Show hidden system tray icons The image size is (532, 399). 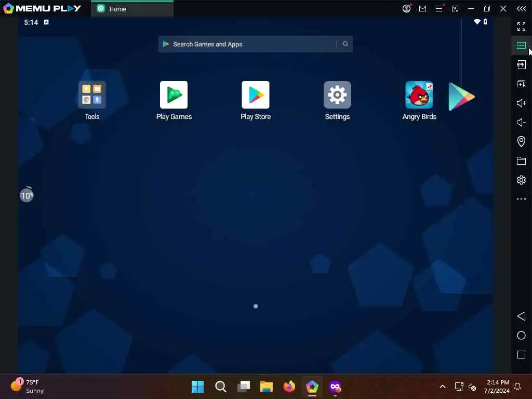click(443, 387)
